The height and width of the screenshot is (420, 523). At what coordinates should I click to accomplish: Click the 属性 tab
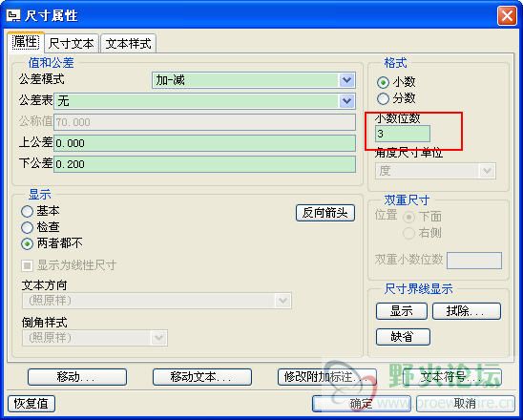[26, 42]
